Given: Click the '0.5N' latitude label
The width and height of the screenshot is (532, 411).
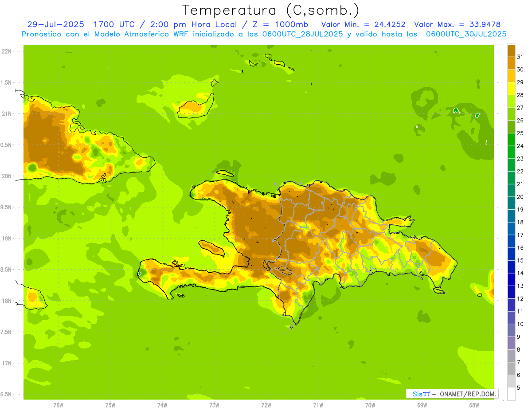Looking at the screenshot, I should point(6,145).
